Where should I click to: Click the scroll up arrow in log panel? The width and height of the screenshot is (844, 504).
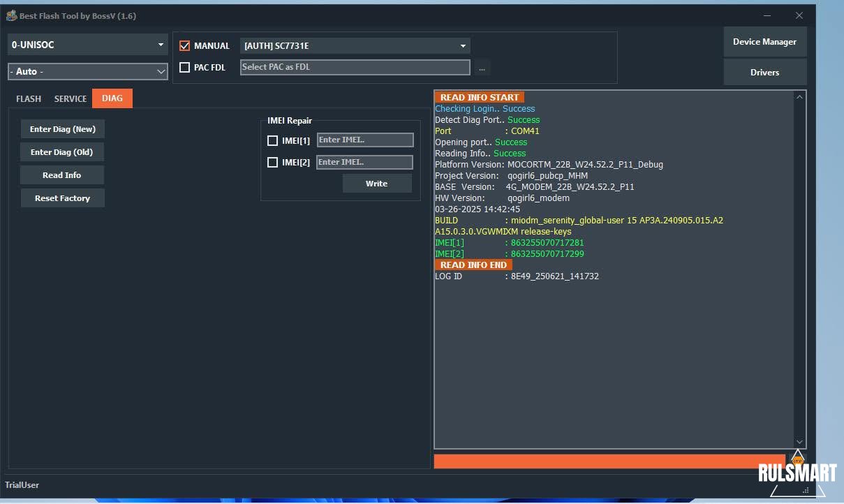coord(799,97)
